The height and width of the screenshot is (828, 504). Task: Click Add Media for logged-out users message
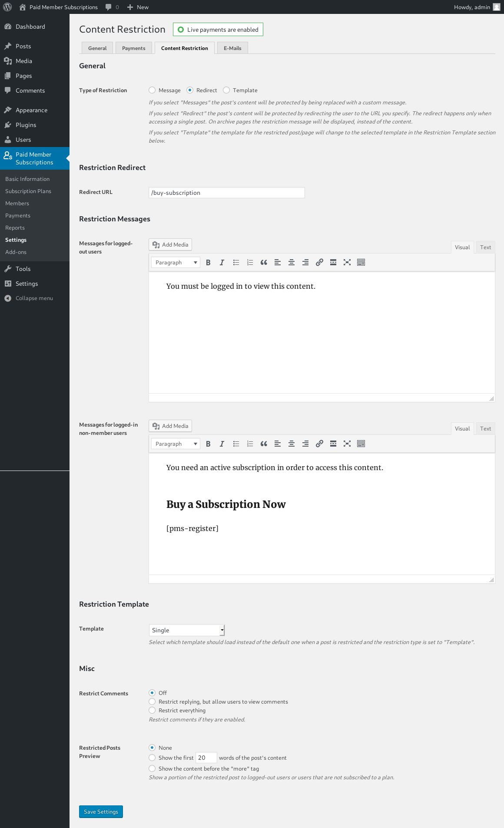pyautogui.click(x=170, y=244)
